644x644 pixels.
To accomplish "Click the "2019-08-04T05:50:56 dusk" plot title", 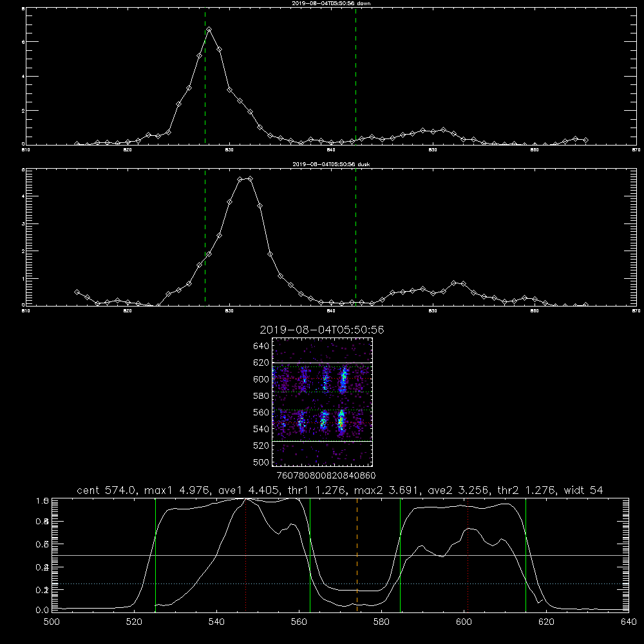I will [x=331, y=164].
